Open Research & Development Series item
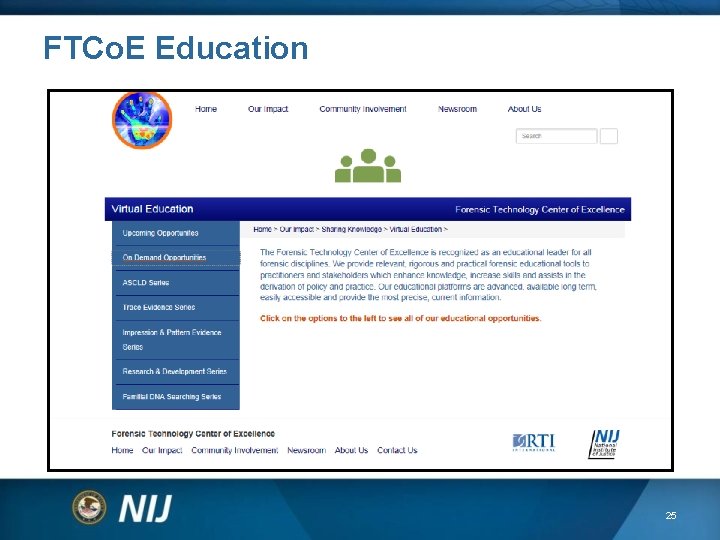 pyautogui.click(x=176, y=371)
